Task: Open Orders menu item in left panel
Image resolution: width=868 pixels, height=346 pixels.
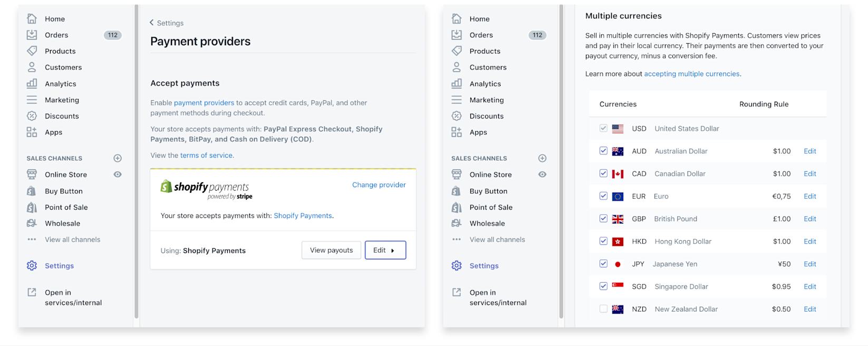Action: pyautogui.click(x=56, y=35)
